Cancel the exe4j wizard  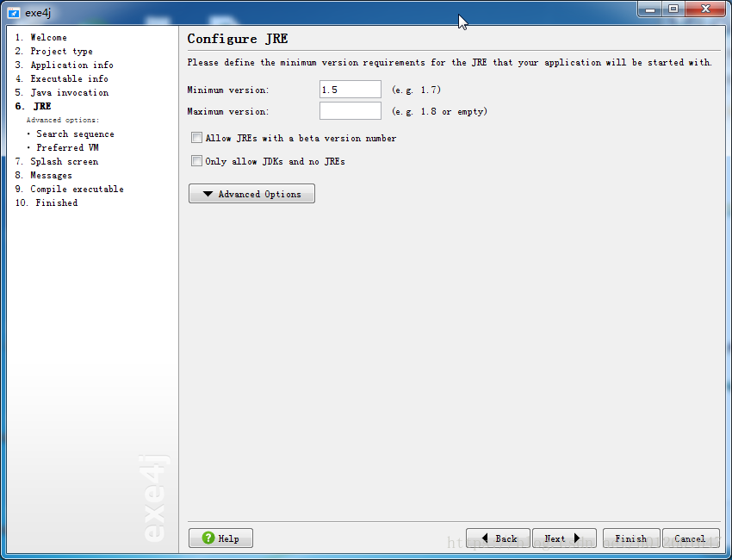click(x=691, y=538)
